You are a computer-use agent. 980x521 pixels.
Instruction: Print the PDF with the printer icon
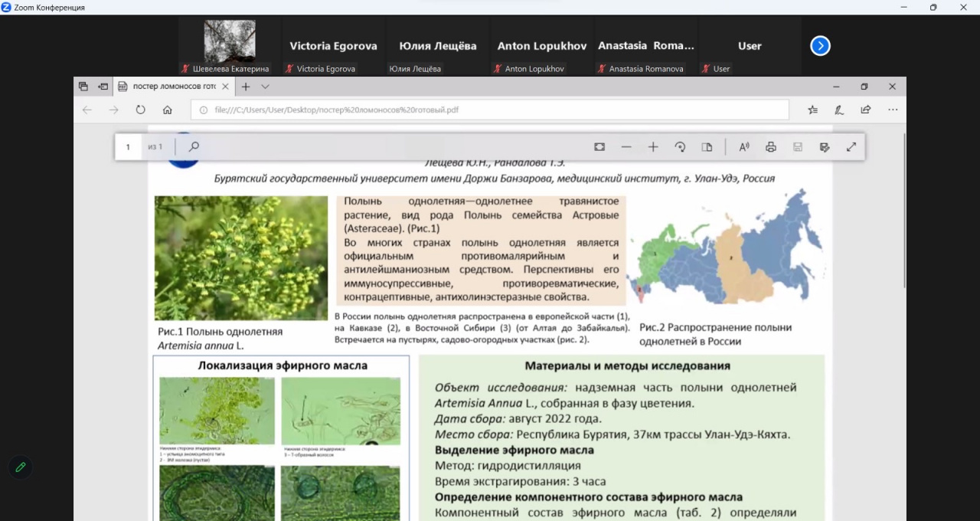point(771,147)
